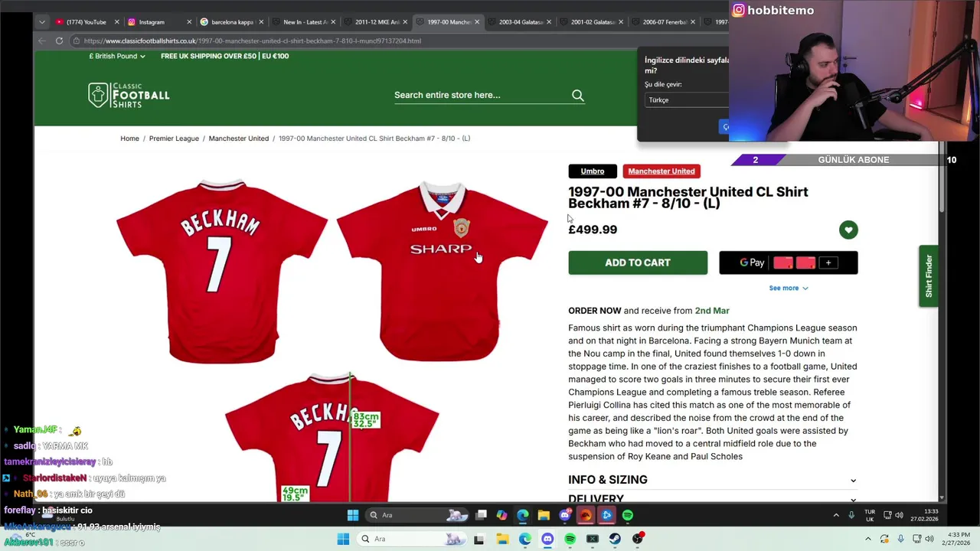Click microphone tray icon on dark taskbar
This screenshot has width=980, height=551.
pyautogui.click(x=851, y=515)
